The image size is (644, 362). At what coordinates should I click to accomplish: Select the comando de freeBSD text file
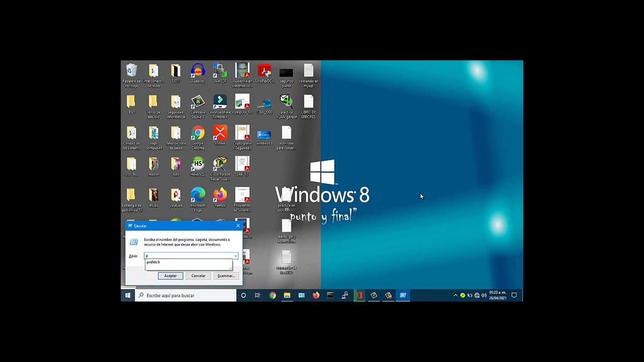pos(286,262)
